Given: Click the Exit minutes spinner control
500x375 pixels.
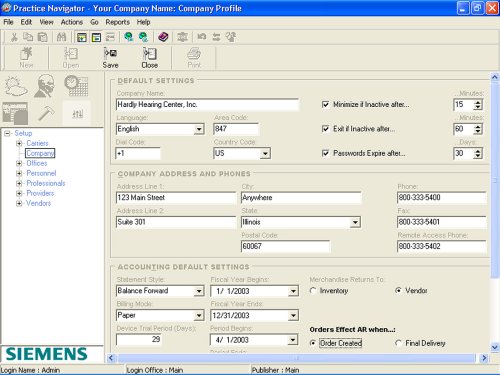Looking at the screenshot, I should (x=478, y=129).
